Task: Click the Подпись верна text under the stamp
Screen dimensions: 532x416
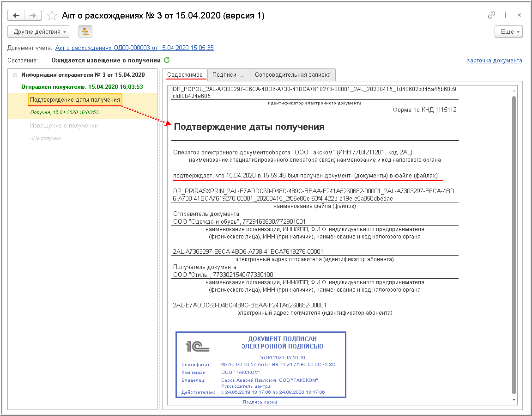Action: coord(260,402)
